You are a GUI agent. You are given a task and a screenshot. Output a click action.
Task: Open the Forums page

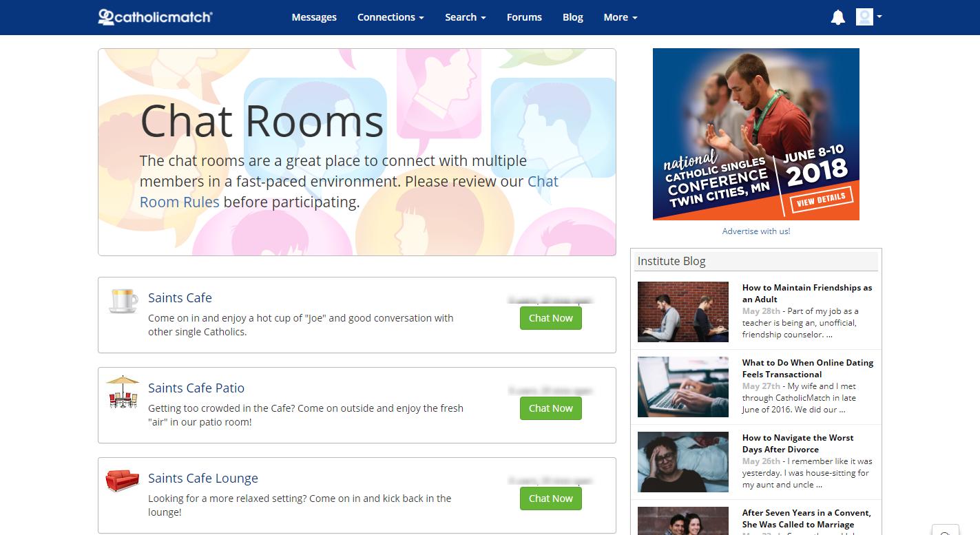click(524, 17)
